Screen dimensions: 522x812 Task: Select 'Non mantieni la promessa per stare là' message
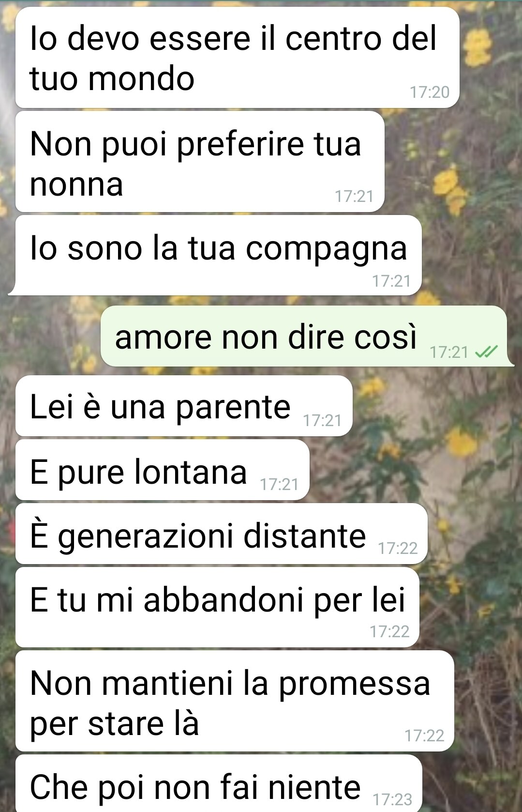pyautogui.click(x=235, y=701)
